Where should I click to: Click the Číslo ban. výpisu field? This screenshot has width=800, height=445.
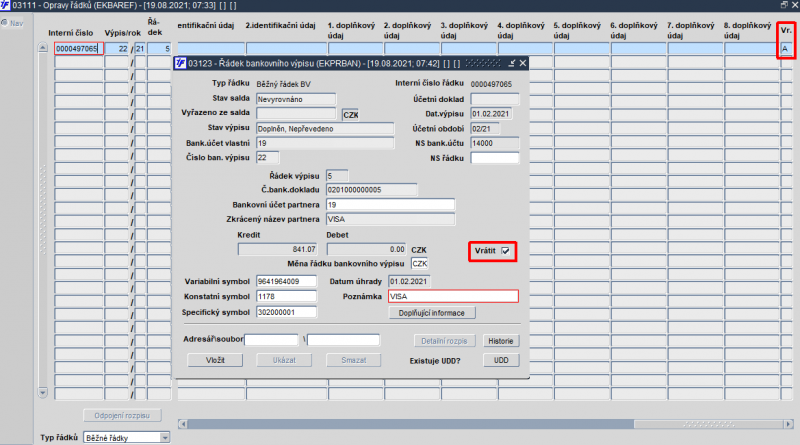[267, 158]
